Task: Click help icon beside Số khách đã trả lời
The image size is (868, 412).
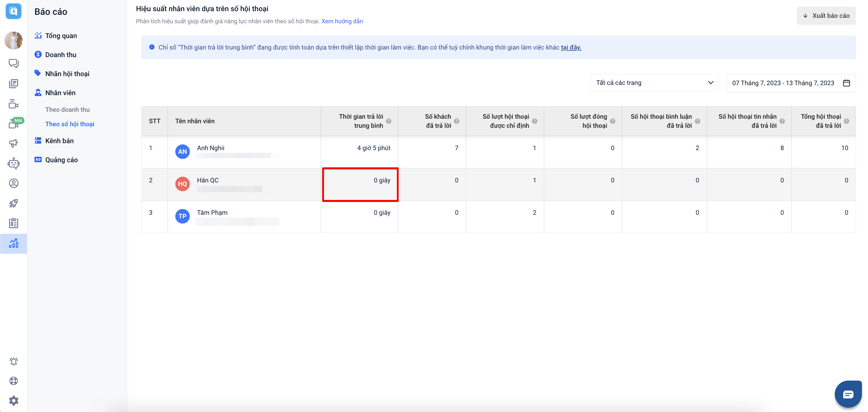Action: tap(457, 121)
